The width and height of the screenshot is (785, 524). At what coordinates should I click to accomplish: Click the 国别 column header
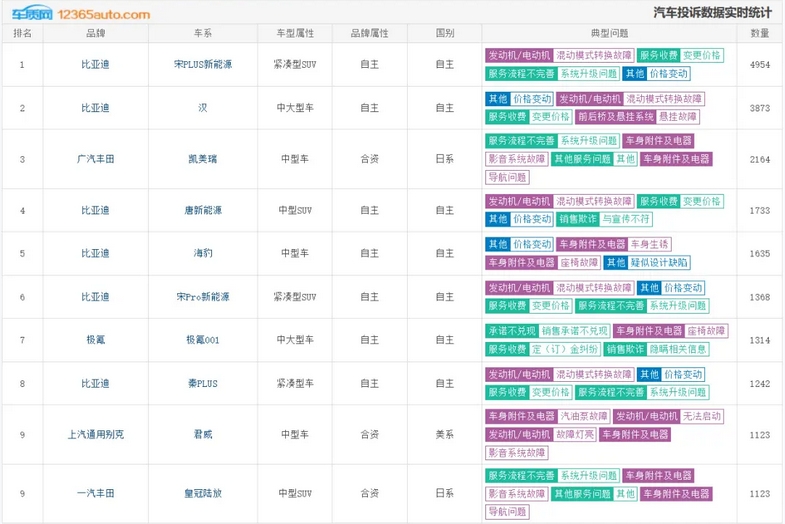[445, 33]
